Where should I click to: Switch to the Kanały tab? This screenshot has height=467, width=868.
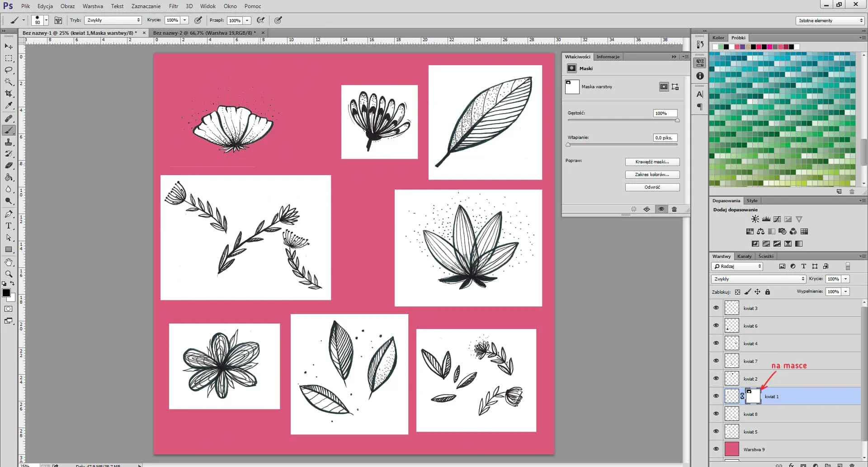click(x=744, y=256)
